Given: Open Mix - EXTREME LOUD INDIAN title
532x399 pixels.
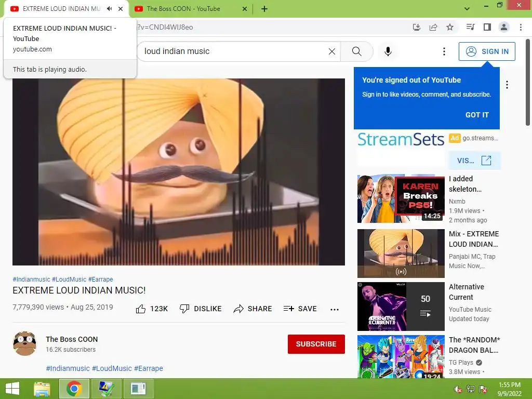Looking at the screenshot, I should [474, 239].
